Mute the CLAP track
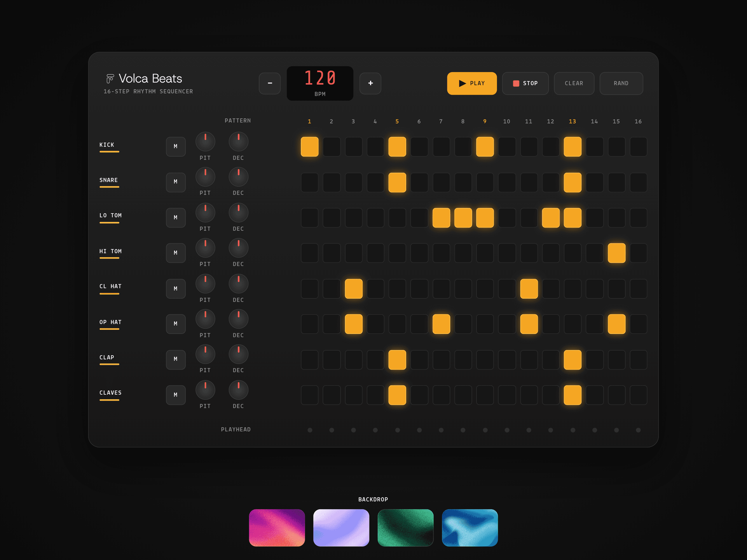The image size is (747, 560). (176, 360)
